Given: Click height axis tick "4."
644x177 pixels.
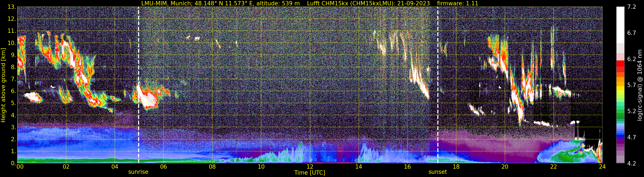Looking at the screenshot, I should tap(13, 115).
